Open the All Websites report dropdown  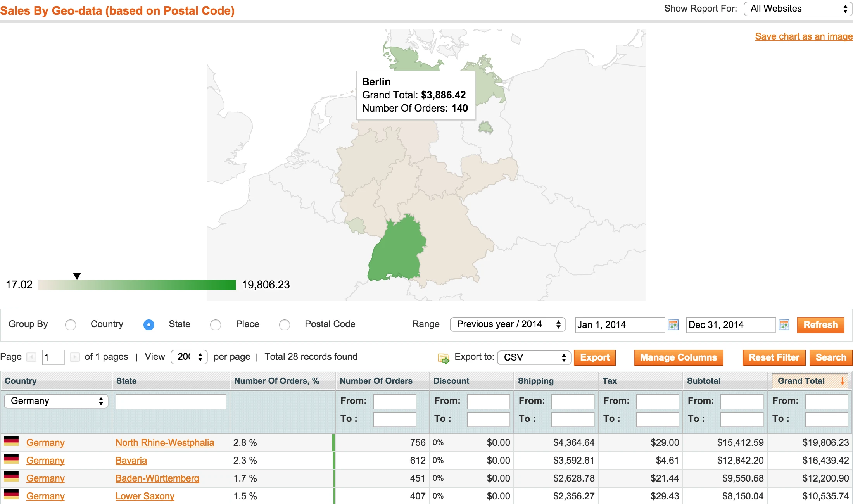(x=798, y=9)
